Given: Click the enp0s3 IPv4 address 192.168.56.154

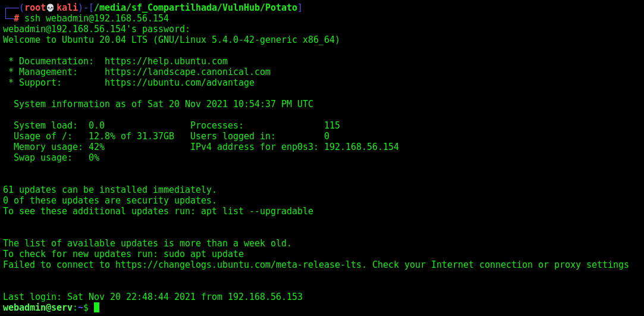Looking at the screenshot, I should (x=362, y=147).
